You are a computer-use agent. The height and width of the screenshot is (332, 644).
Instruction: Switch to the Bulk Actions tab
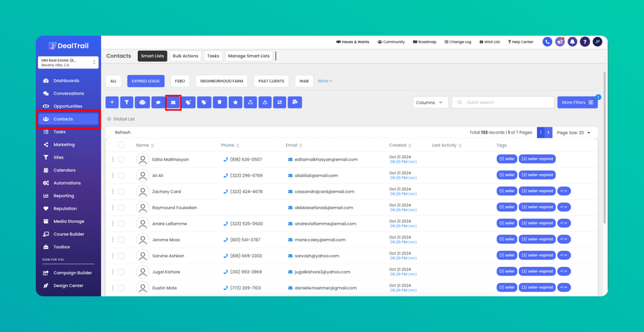pos(185,56)
